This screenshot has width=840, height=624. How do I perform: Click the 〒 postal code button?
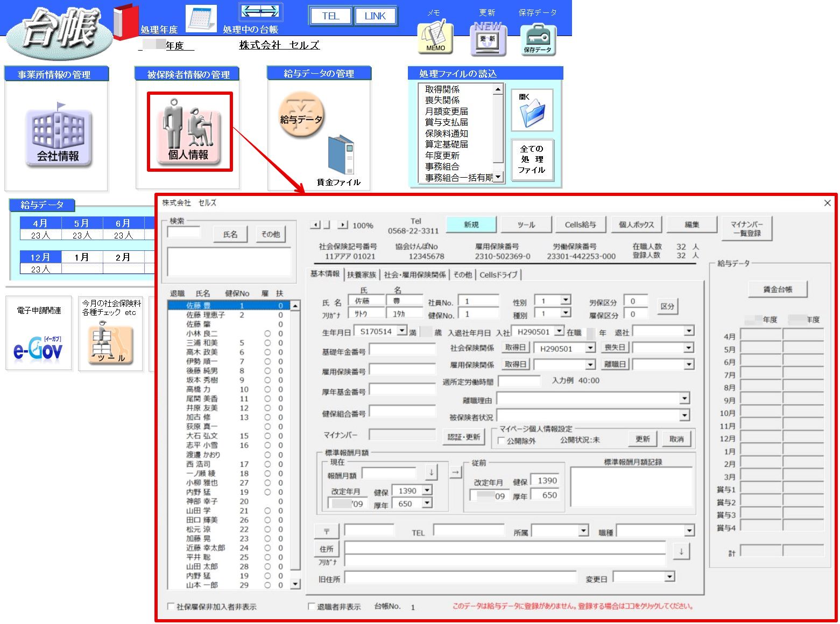[x=326, y=531]
